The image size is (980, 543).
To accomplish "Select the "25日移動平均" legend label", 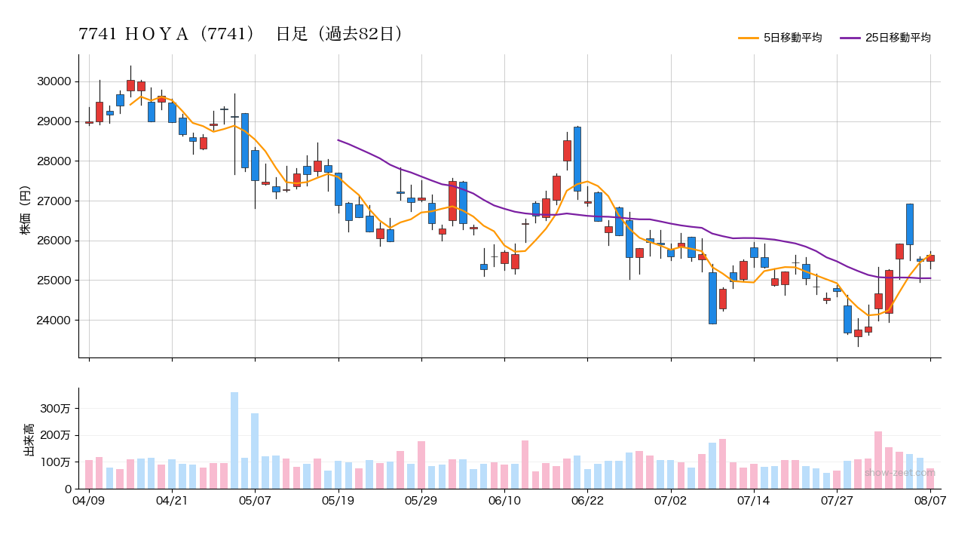I will pyautogui.click(x=898, y=38).
